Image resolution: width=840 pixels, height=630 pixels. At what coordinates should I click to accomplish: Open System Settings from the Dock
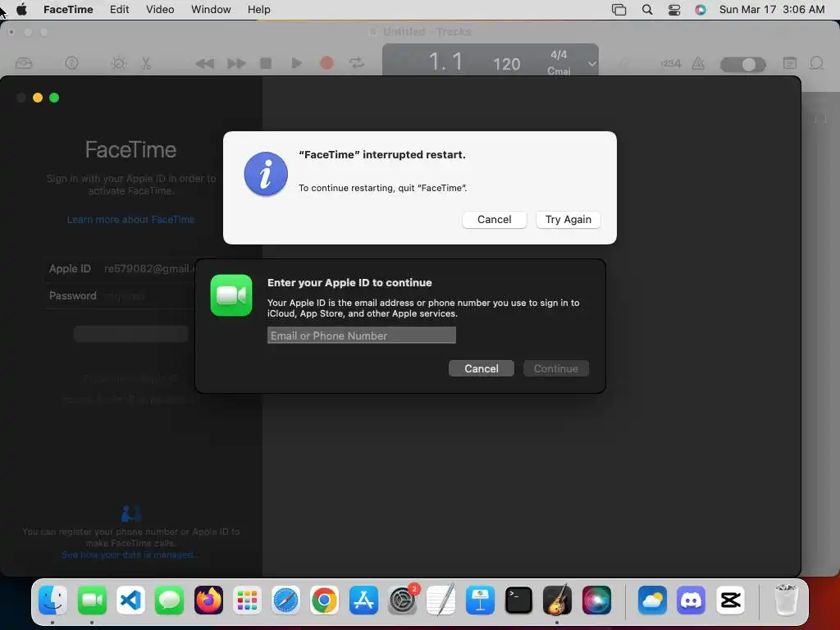402,600
